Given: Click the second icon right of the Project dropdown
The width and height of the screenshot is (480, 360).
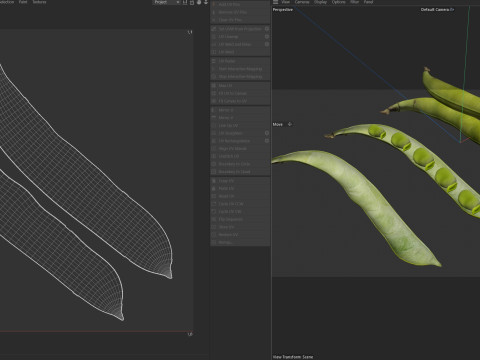Looking at the screenshot, I should coord(192,2).
